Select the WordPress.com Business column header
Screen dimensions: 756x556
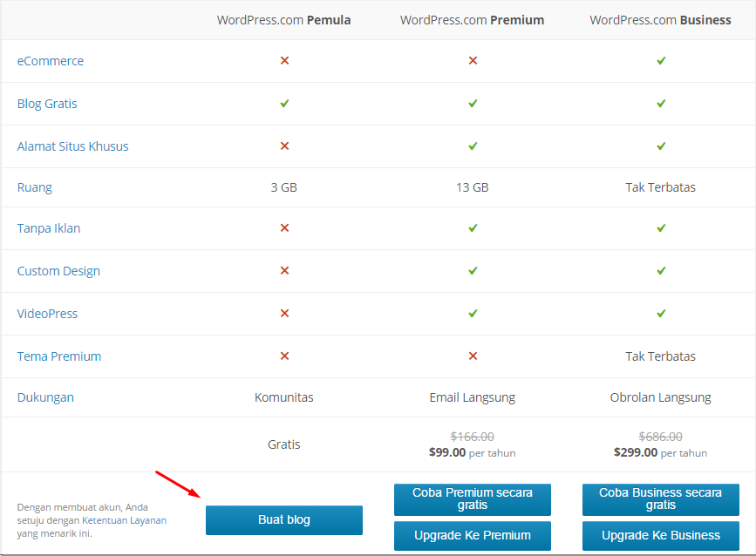(661, 19)
